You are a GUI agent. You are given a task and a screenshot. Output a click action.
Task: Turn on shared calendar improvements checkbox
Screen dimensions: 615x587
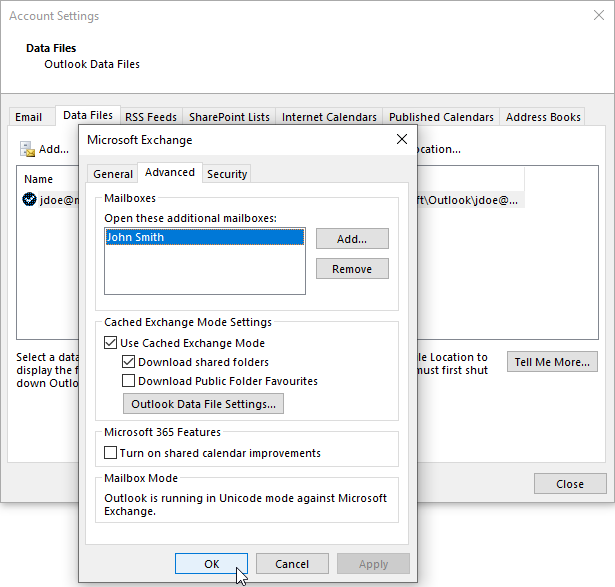point(110,453)
